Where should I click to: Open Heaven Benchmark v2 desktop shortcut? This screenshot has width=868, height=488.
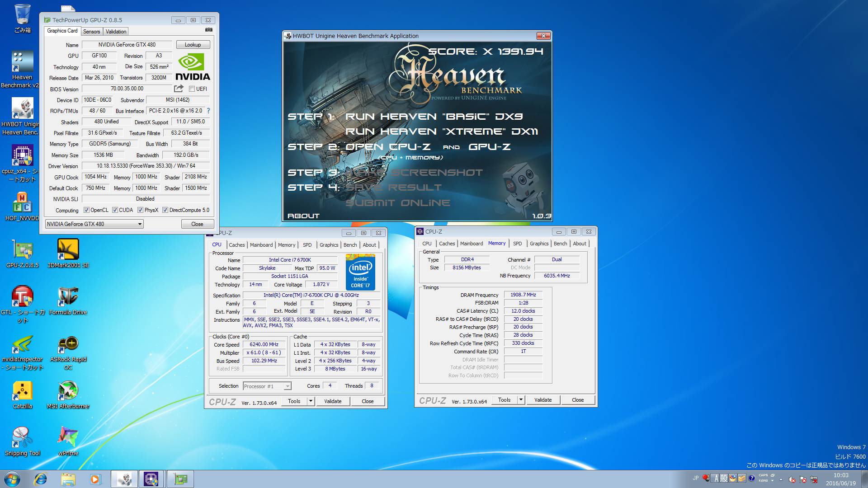(x=22, y=69)
